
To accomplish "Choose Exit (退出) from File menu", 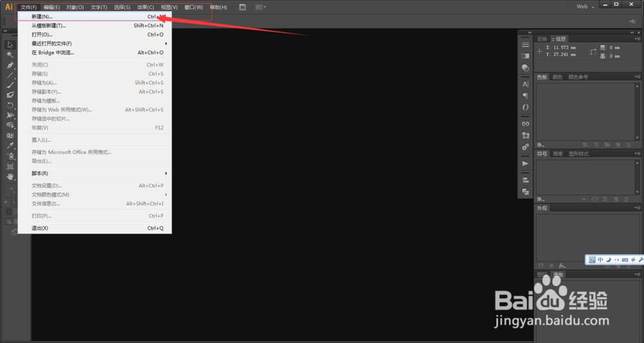I will [95, 228].
